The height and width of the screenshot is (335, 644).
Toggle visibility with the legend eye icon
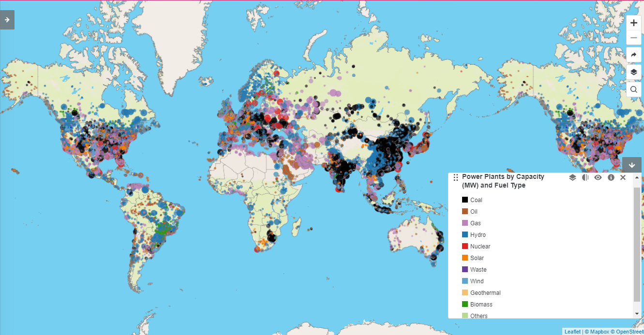(598, 177)
